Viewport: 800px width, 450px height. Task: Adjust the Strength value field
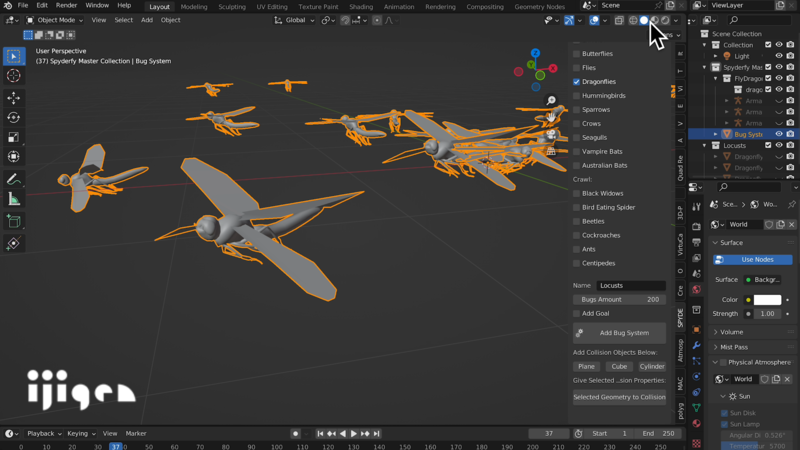[x=767, y=314]
